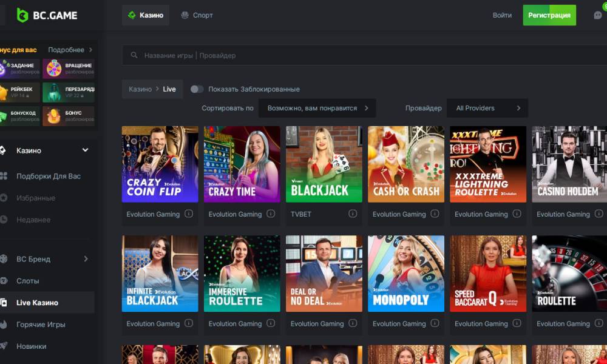Show info for Crazy Coin Flip
This screenshot has width=607, height=364.
point(189,214)
